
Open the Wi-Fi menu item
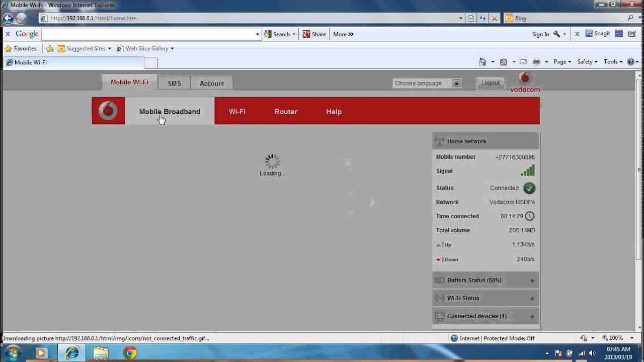237,112
